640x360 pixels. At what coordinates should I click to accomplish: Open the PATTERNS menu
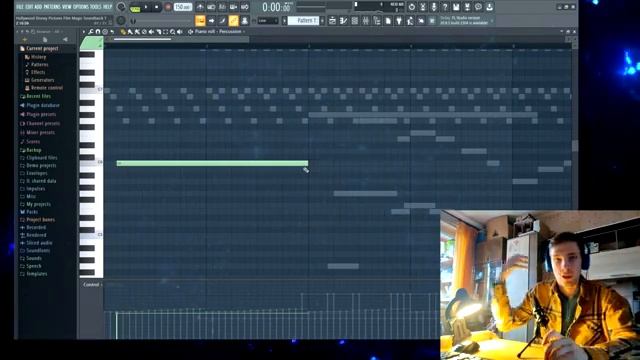tap(52, 7)
